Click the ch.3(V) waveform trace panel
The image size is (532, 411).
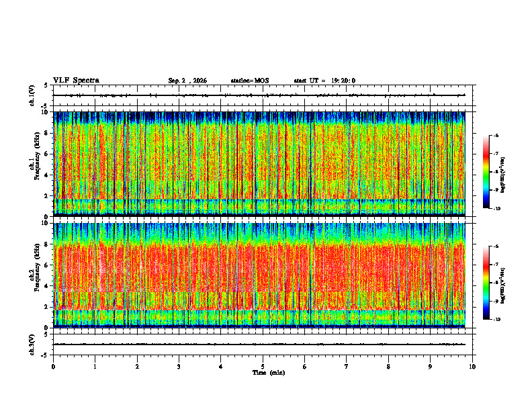click(263, 345)
